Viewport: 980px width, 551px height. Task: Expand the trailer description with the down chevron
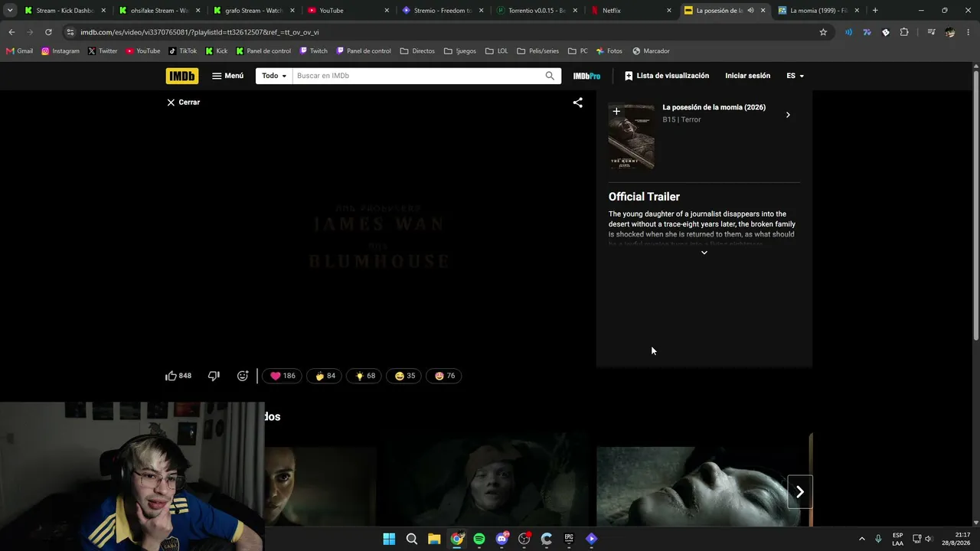[x=704, y=253]
